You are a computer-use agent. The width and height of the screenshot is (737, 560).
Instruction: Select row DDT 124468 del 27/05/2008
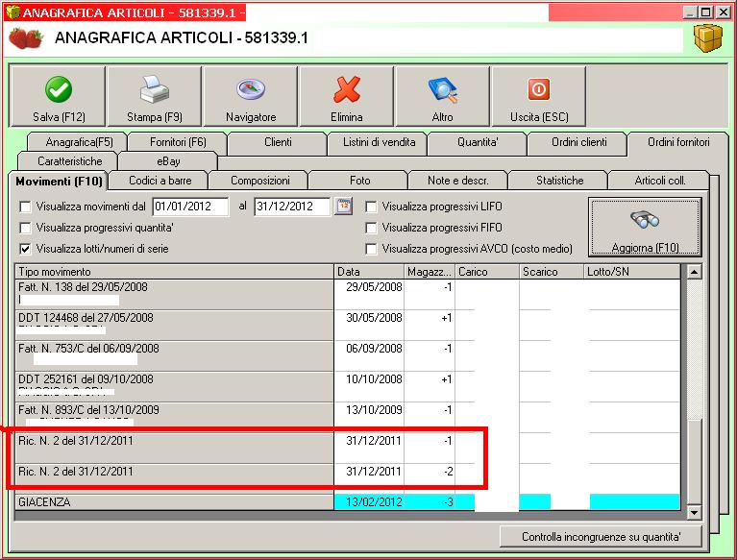(x=174, y=325)
